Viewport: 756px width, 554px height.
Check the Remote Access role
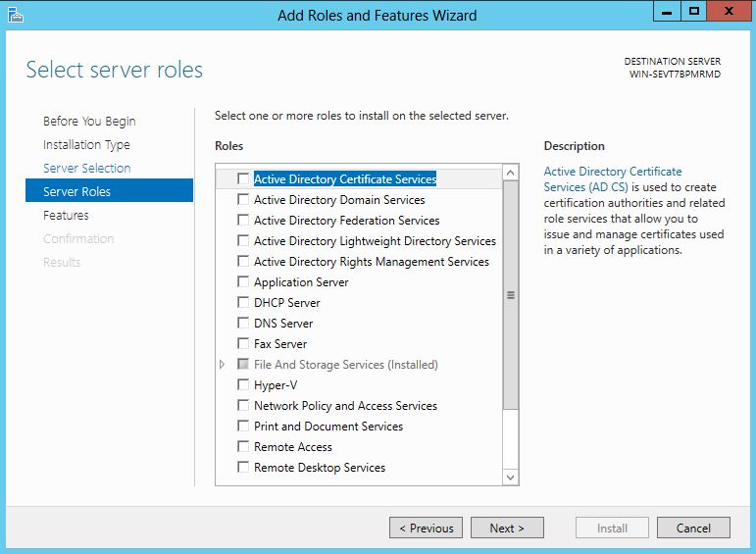click(243, 447)
